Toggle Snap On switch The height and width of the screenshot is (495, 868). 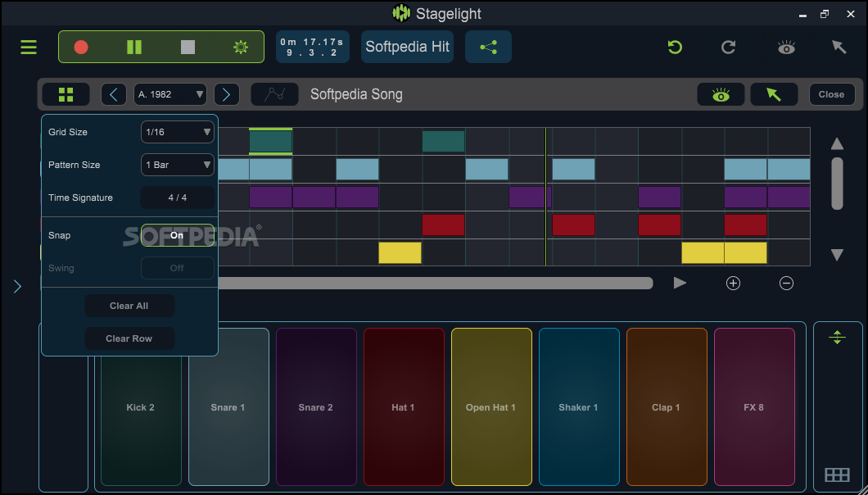point(178,235)
